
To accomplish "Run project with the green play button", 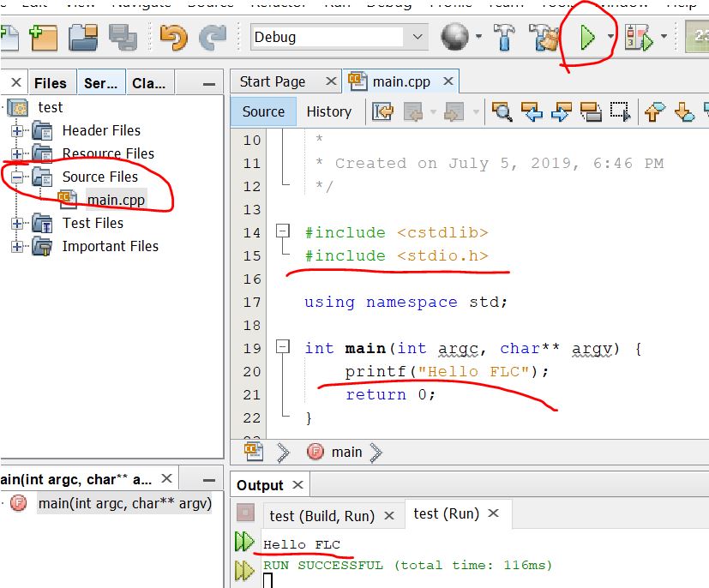I will pos(587,37).
